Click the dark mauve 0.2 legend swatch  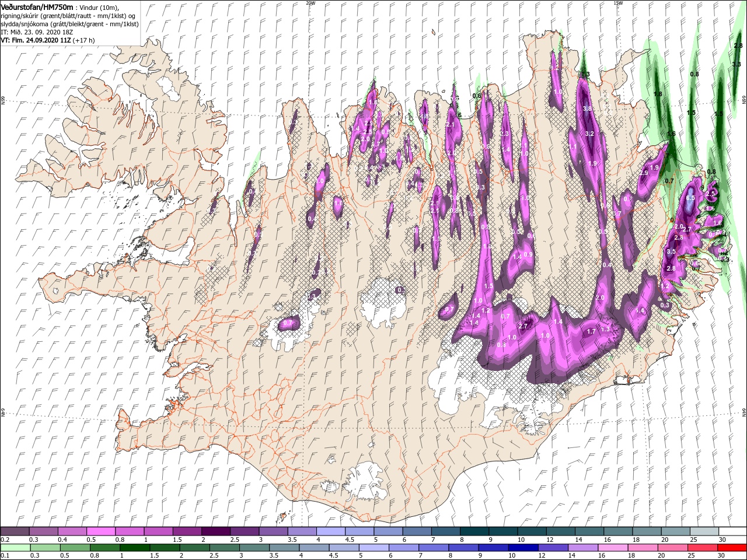tap(15, 531)
